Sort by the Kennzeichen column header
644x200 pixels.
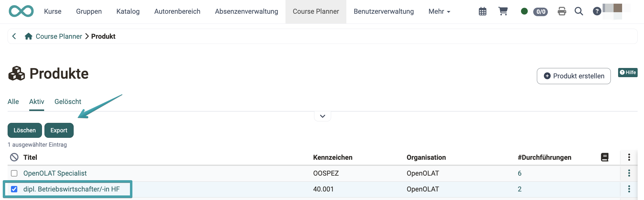tap(333, 157)
